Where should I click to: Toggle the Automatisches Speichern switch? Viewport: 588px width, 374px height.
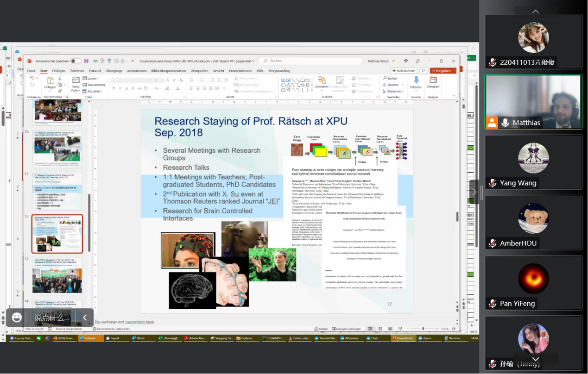pos(76,61)
